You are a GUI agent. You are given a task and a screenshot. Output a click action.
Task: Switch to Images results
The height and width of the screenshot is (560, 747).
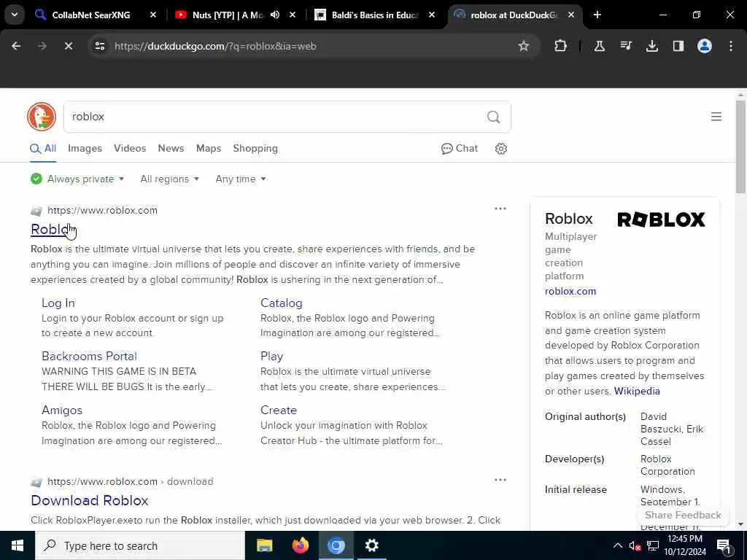coord(85,149)
